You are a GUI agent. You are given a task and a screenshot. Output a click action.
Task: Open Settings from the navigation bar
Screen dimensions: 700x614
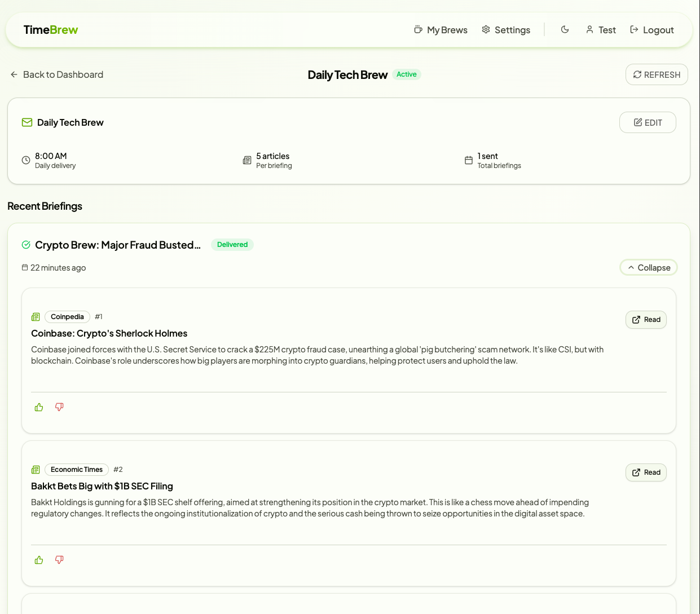(x=506, y=30)
